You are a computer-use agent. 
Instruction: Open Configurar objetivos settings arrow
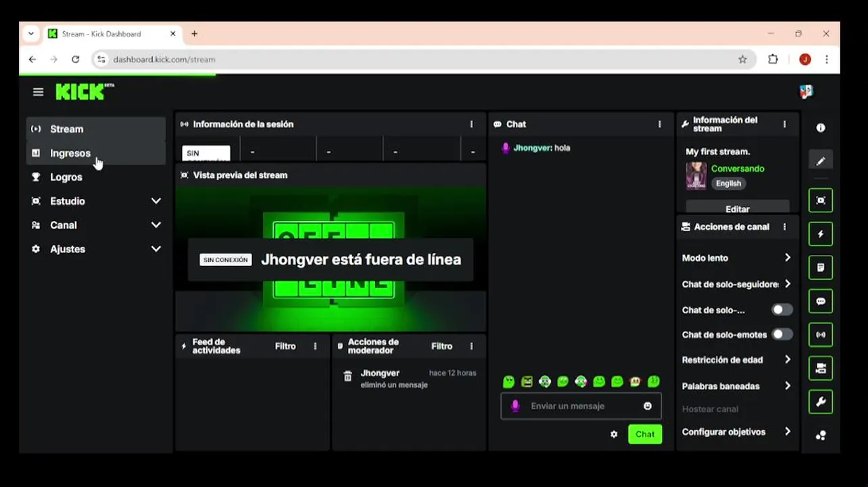[788, 432]
